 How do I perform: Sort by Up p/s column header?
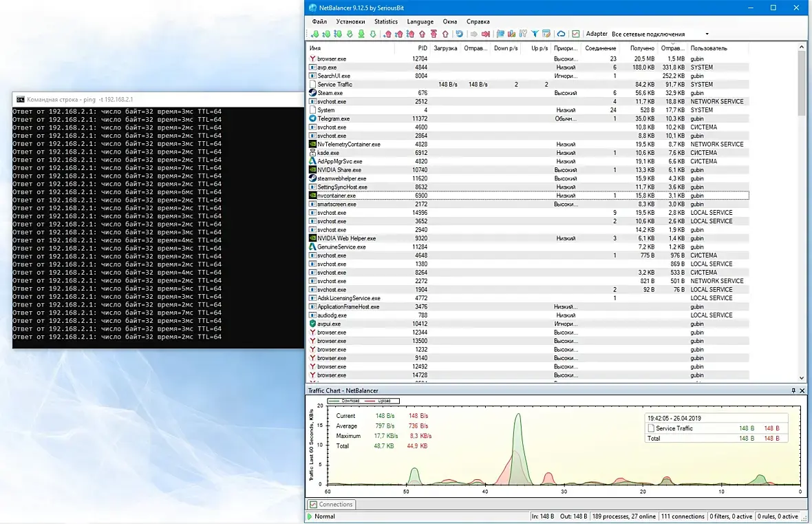tap(537, 48)
